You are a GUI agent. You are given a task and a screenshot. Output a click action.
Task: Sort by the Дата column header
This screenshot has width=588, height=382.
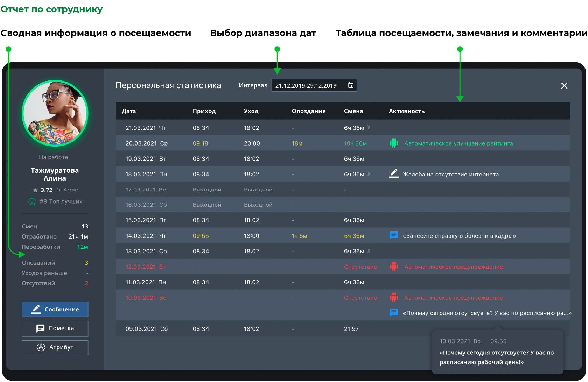(129, 111)
